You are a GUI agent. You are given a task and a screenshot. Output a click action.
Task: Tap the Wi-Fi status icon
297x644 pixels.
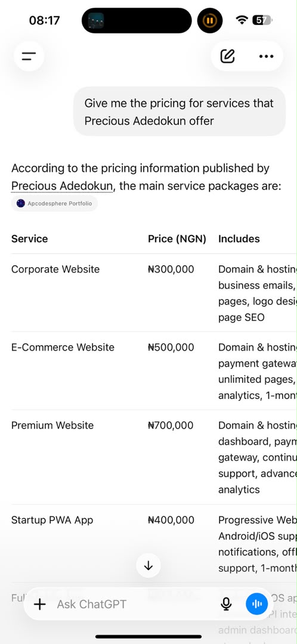[x=242, y=20]
